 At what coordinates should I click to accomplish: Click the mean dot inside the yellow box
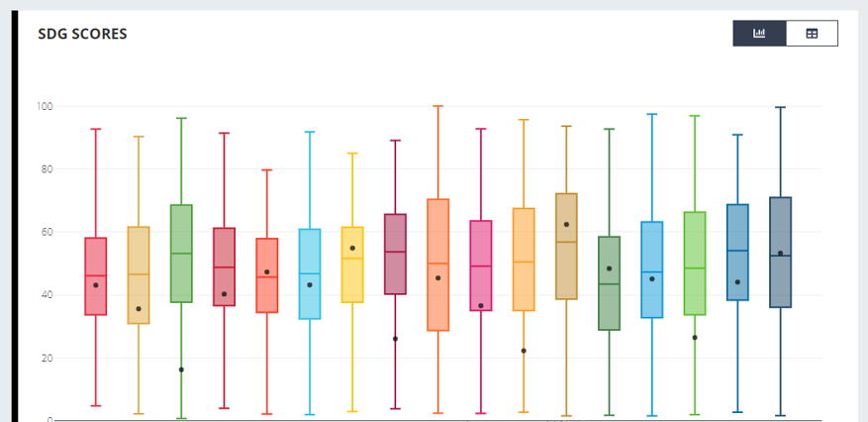coord(352,249)
